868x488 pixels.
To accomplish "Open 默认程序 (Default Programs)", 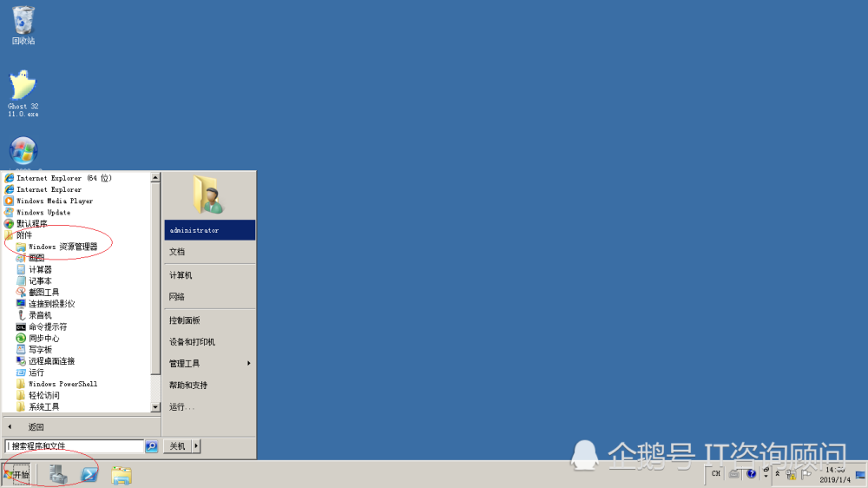I will pos(26,224).
